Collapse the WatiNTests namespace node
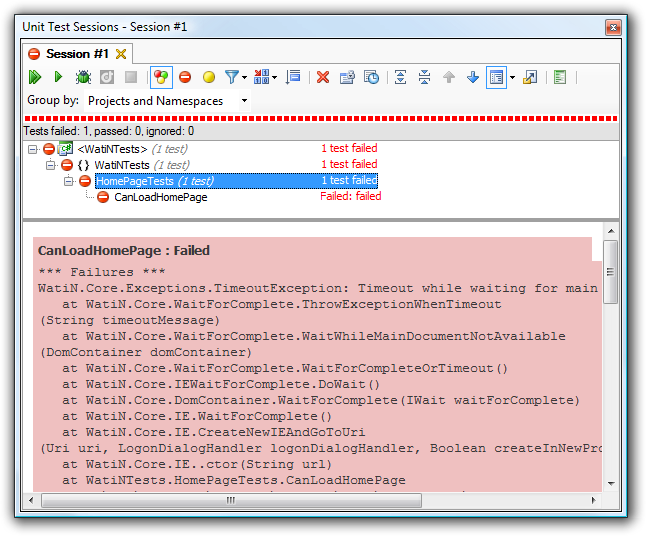This screenshot has width=646, height=536. click(50, 165)
